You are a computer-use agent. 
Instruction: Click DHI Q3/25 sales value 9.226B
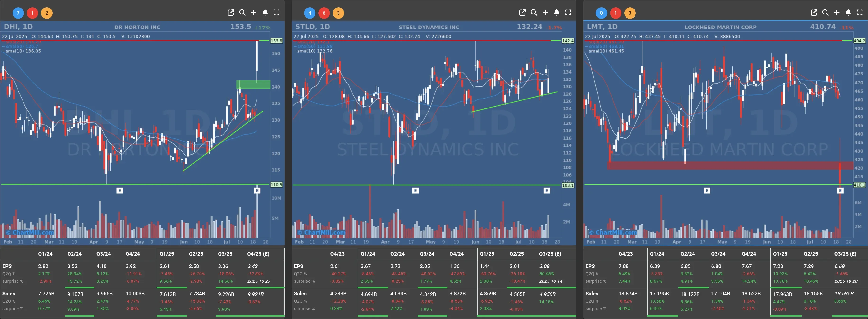click(x=226, y=294)
